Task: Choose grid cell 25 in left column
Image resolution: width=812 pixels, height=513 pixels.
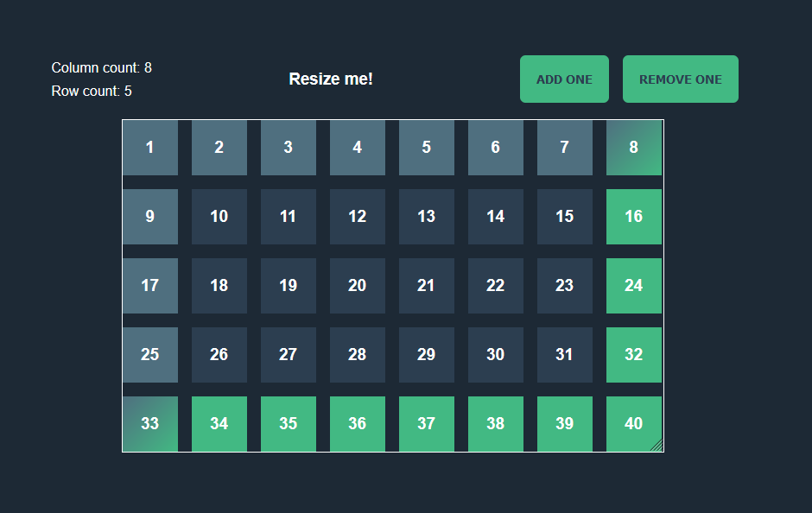Action: click(x=150, y=355)
